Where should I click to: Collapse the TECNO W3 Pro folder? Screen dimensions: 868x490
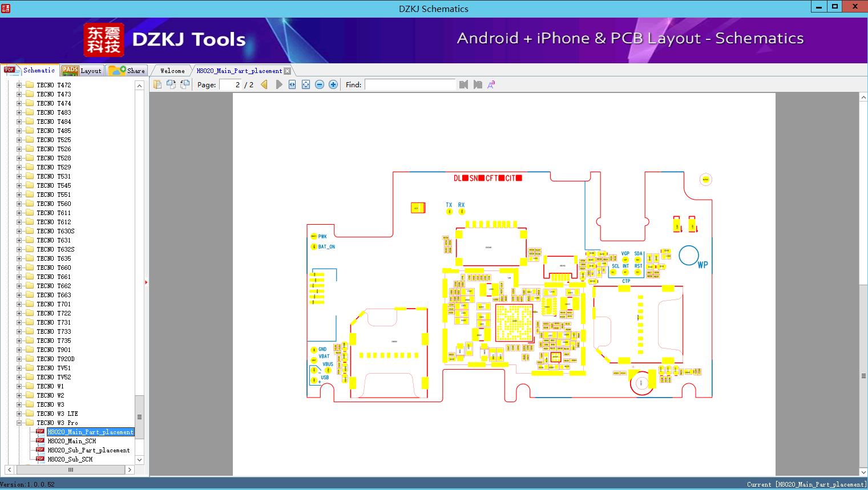point(19,423)
